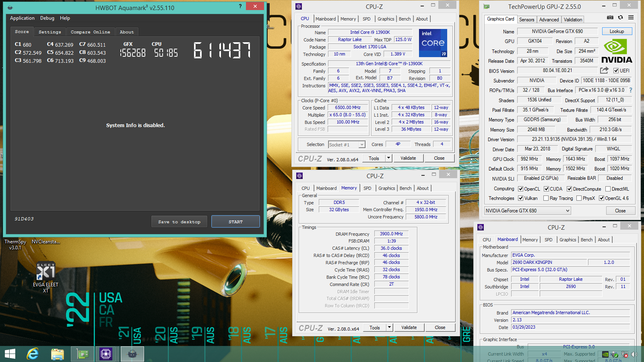Click the Intel Core i9 logo in CPU-Z

[x=433, y=43]
